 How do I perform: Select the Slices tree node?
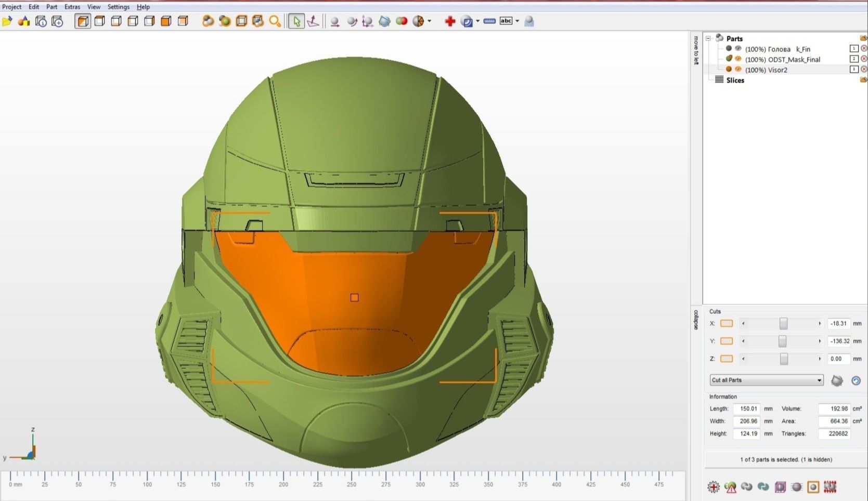[735, 80]
